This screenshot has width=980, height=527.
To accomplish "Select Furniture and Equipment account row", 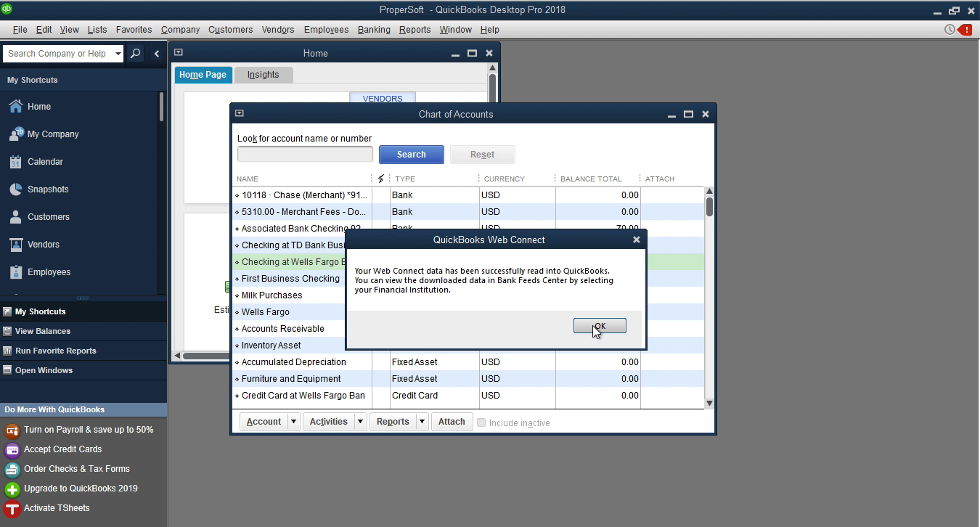I will tap(468, 379).
